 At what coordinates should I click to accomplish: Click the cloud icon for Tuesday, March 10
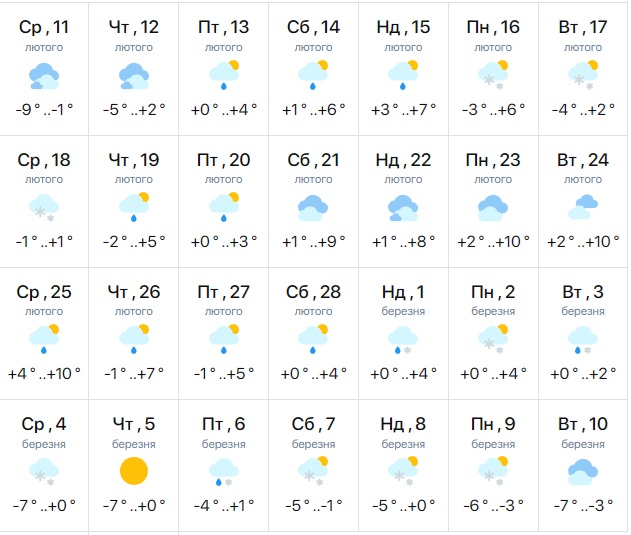(x=584, y=470)
